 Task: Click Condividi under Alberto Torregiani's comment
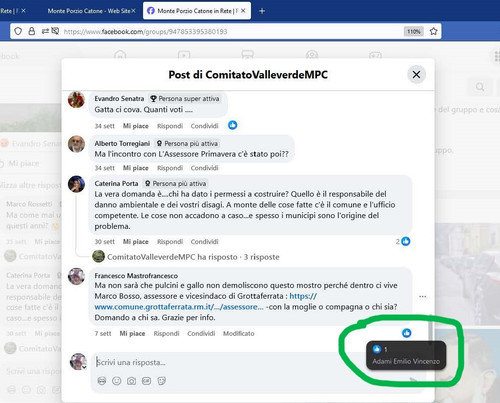point(204,168)
